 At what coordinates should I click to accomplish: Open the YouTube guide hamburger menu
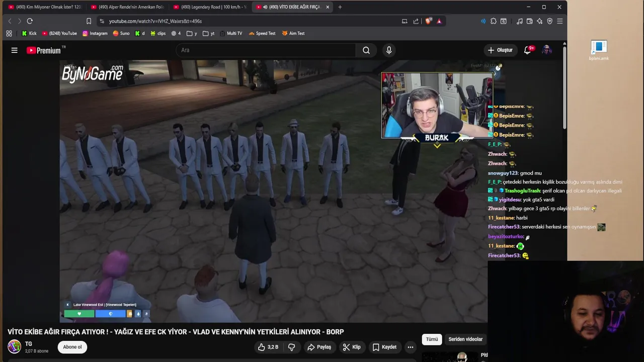coord(14,50)
